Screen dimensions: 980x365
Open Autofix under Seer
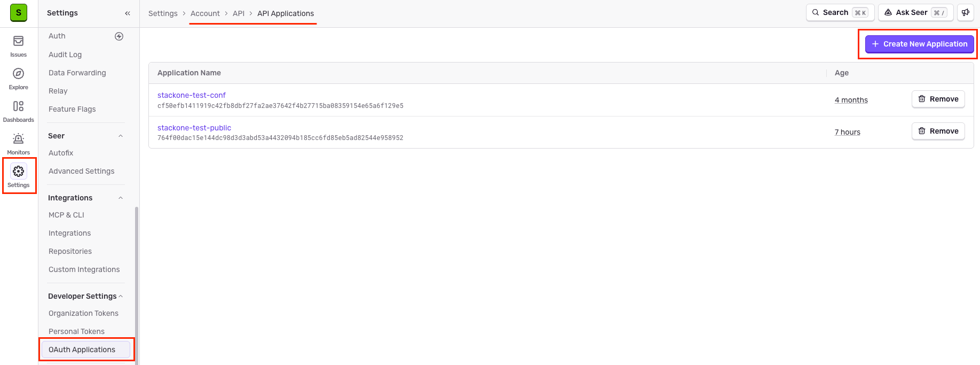click(61, 153)
